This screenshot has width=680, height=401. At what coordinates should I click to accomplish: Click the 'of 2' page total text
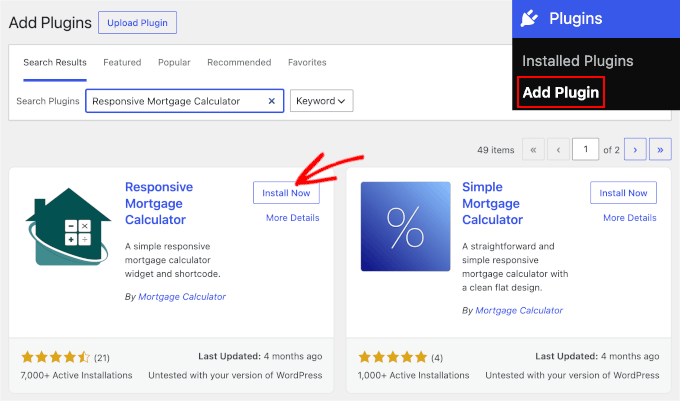(611, 150)
